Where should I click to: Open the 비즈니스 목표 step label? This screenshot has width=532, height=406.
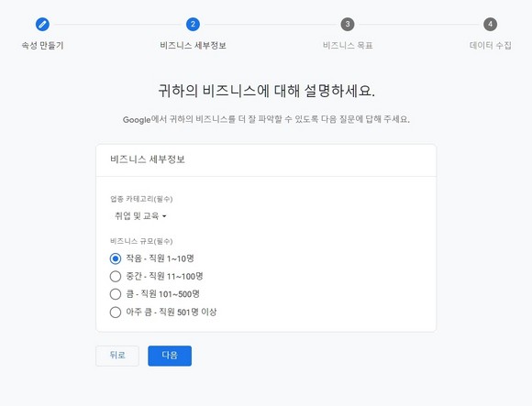pyautogui.click(x=348, y=46)
